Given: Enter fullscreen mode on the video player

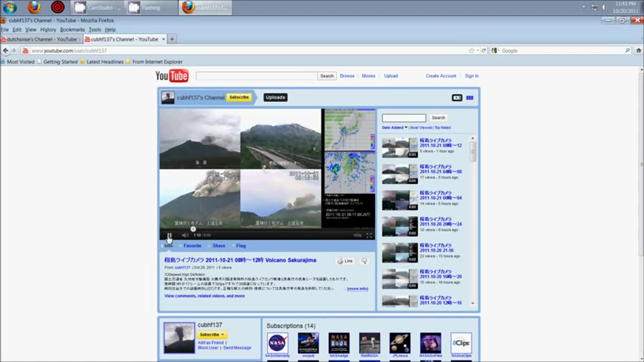Looking at the screenshot, I should pyautogui.click(x=369, y=235).
